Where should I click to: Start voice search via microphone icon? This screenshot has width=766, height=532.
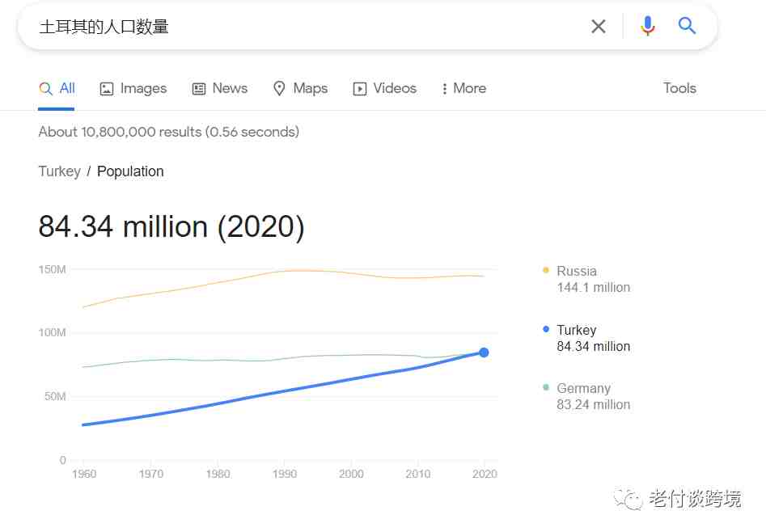(x=647, y=27)
